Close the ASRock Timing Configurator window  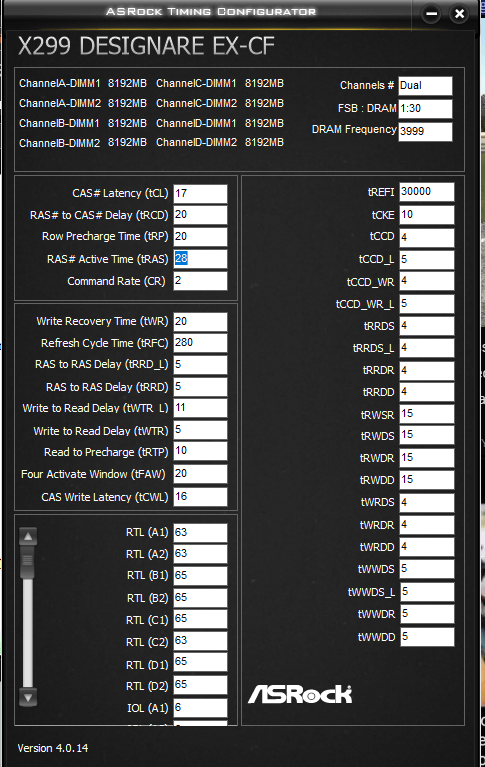[x=459, y=14]
